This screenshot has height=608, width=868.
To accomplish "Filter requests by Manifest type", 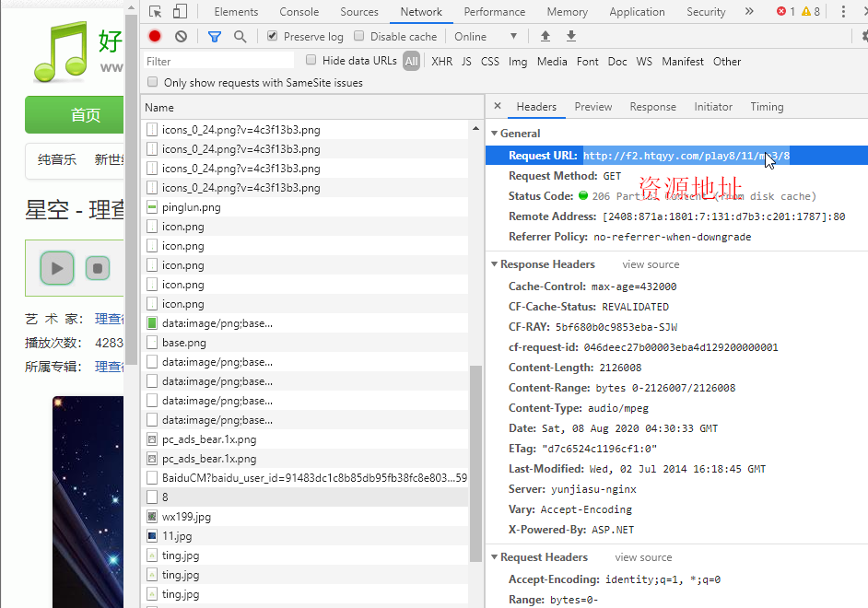I will click(x=683, y=62).
